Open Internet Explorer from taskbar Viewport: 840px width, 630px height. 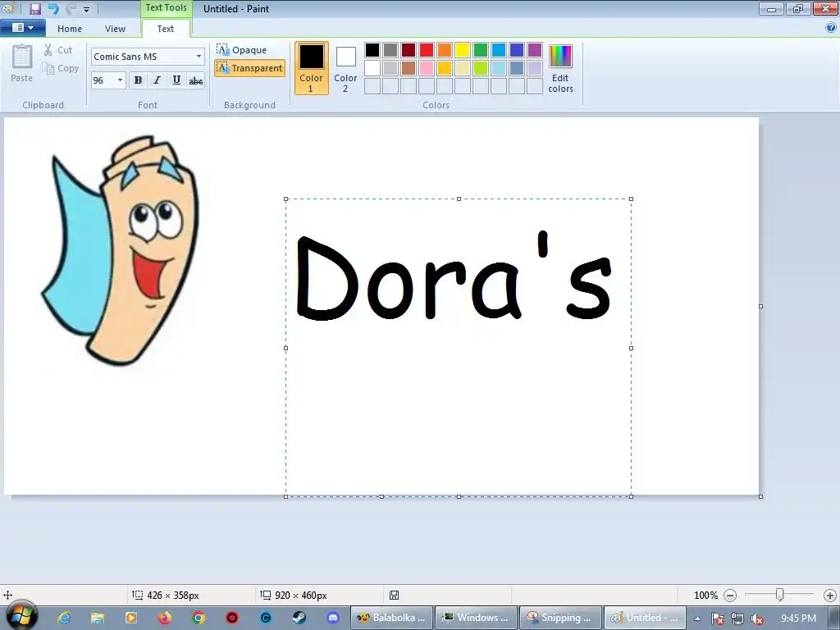pyautogui.click(x=64, y=618)
